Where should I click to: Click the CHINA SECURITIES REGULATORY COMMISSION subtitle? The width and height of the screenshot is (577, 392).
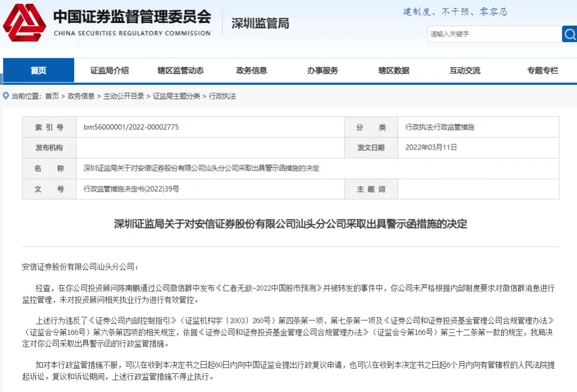[132, 33]
